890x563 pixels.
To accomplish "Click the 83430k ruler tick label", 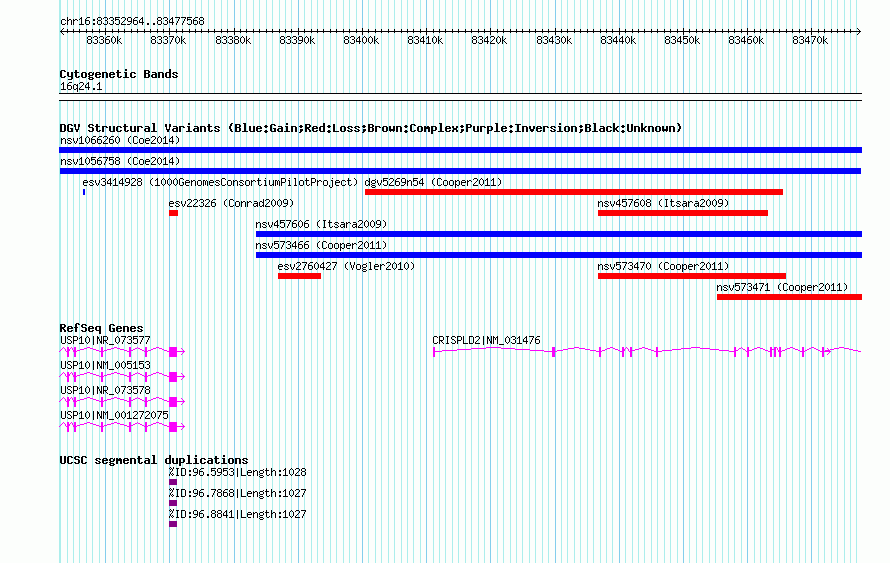I will pos(554,40).
